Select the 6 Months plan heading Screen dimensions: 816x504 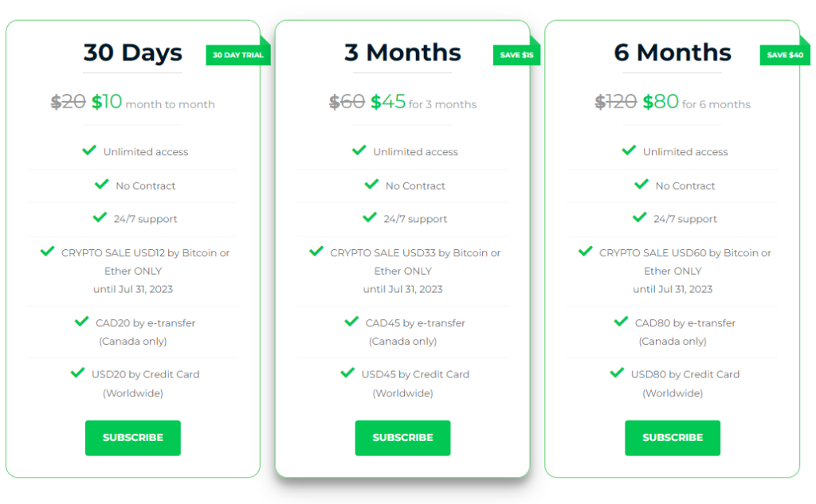click(x=672, y=53)
